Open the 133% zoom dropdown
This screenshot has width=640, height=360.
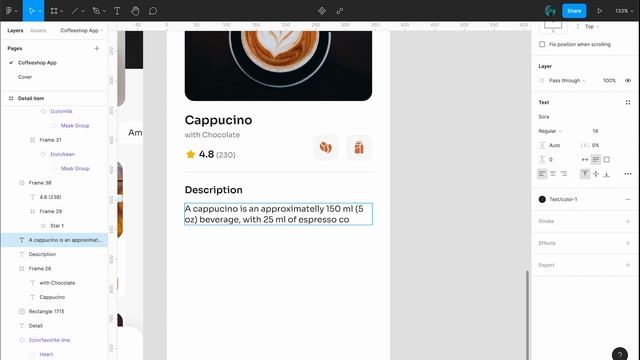point(624,11)
